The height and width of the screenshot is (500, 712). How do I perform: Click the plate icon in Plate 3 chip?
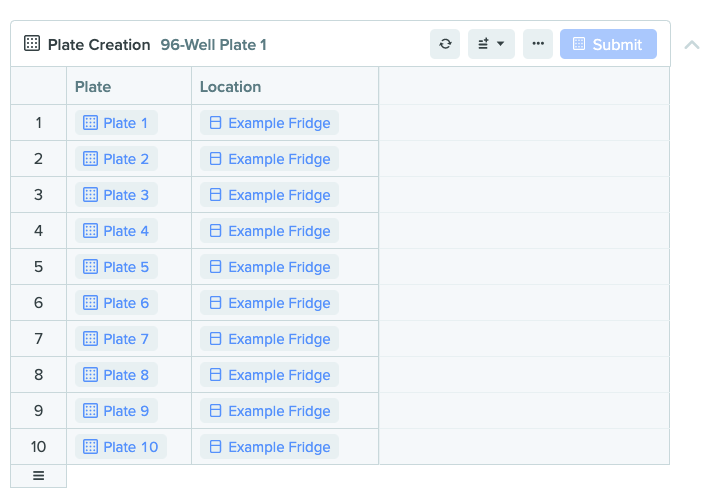tap(90, 195)
